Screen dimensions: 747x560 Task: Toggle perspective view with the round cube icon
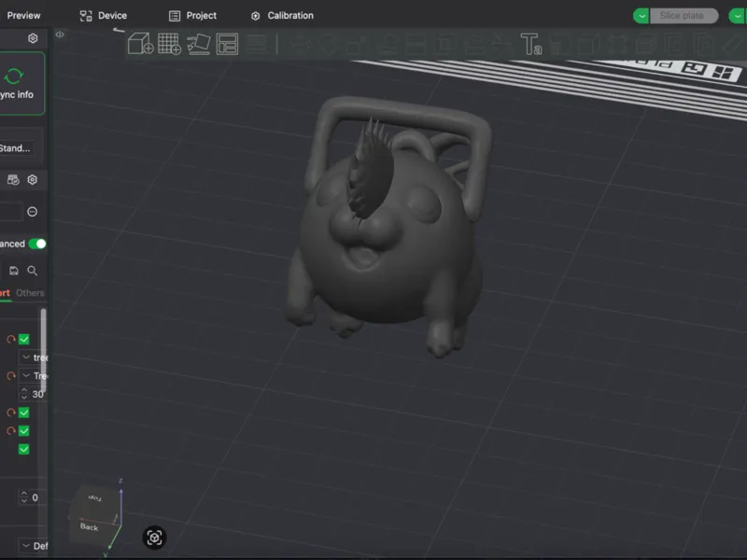coord(154,538)
